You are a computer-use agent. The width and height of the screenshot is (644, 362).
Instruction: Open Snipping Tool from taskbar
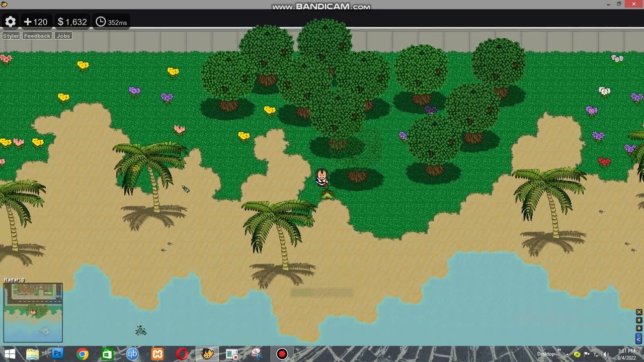tap(257, 354)
